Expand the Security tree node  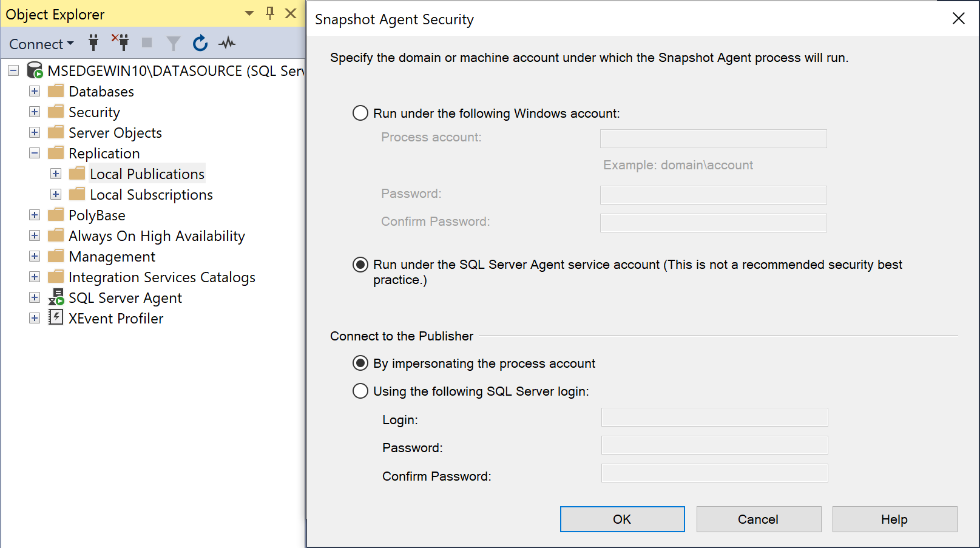tap(34, 112)
